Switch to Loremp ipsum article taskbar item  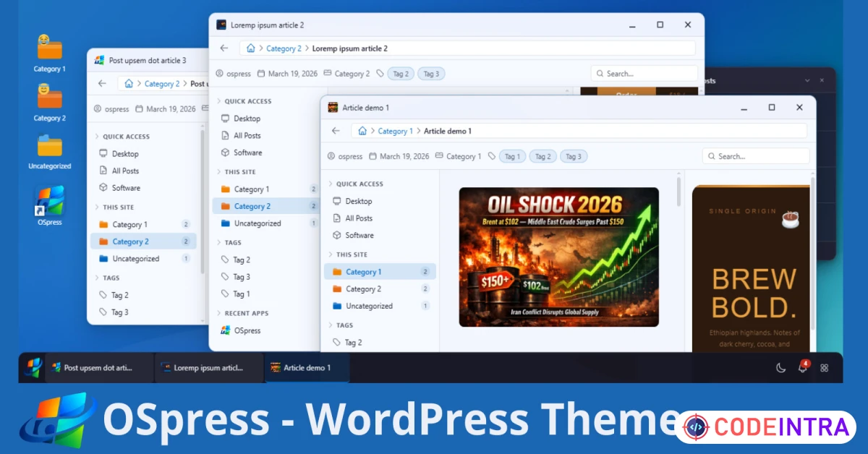click(209, 367)
